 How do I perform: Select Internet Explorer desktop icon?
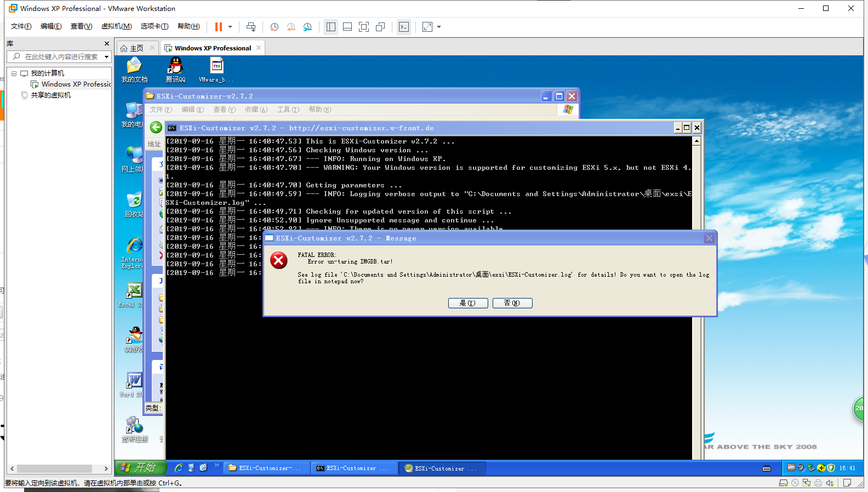[x=132, y=253]
